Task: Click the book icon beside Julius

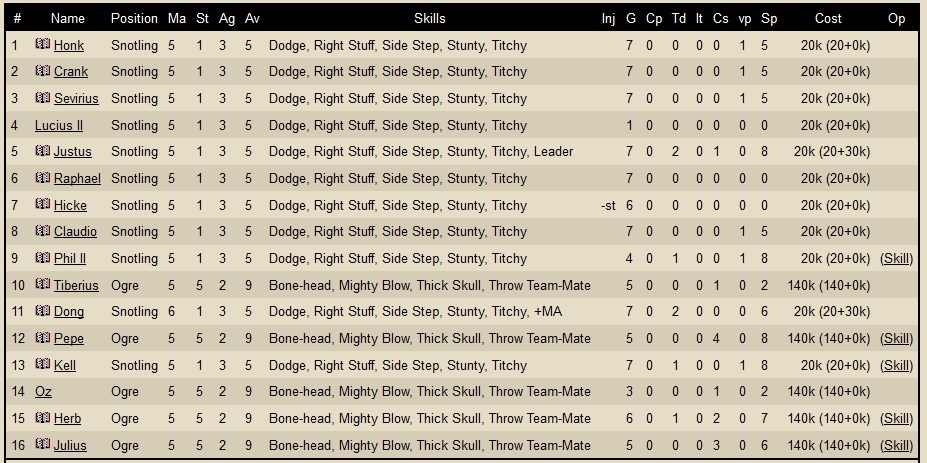Action: pyautogui.click(x=43, y=445)
